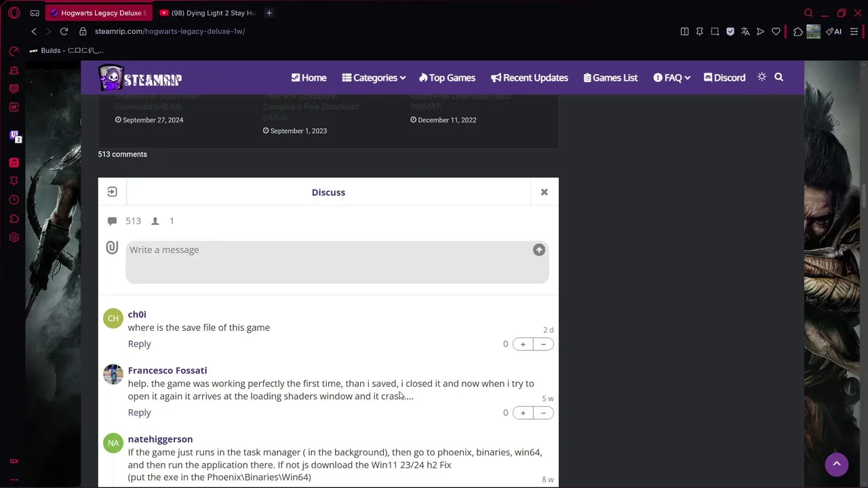Open History clock icon in sidebar
This screenshot has width=868, height=488.
click(14, 200)
